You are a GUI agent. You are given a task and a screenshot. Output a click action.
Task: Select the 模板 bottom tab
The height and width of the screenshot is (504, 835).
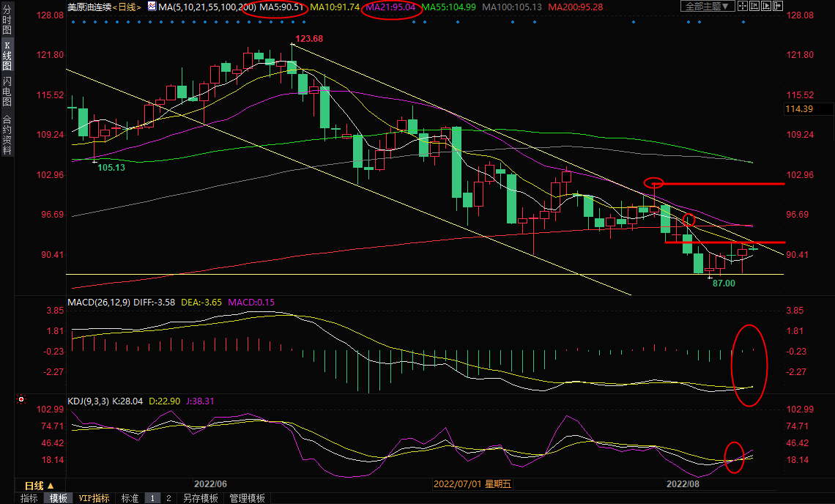click(x=59, y=498)
